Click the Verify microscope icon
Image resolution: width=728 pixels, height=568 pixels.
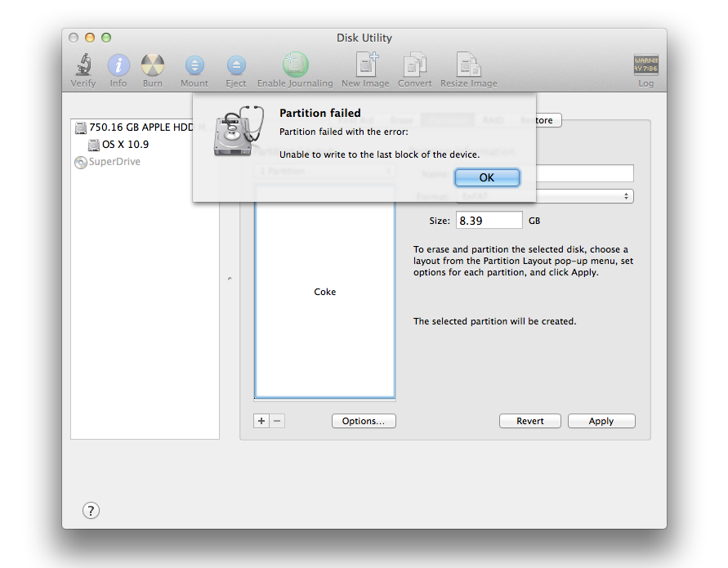click(83, 65)
